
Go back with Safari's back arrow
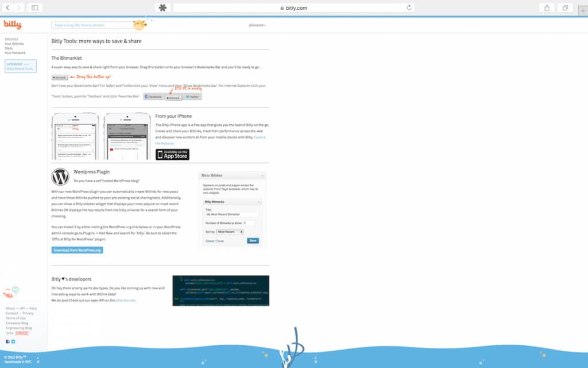click(x=7, y=7)
